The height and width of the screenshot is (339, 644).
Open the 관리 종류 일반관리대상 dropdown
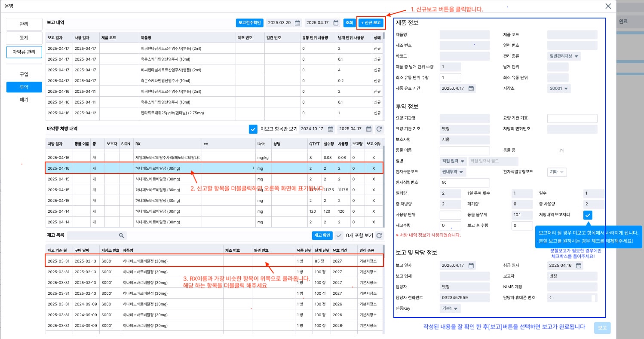(564, 56)
